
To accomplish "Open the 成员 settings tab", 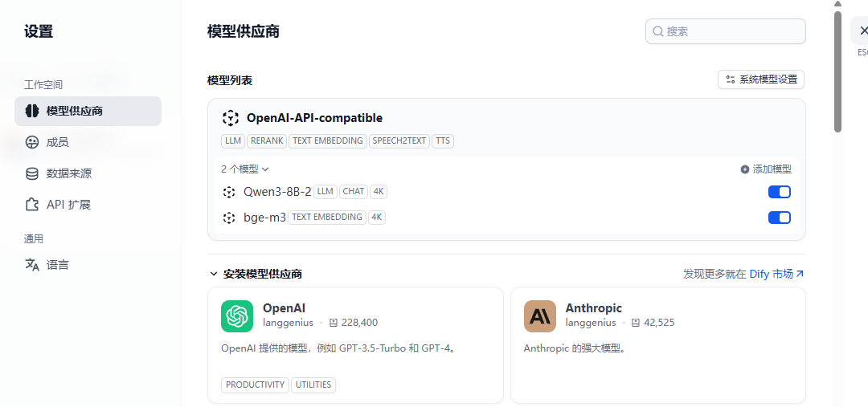I will click(57, 142).
